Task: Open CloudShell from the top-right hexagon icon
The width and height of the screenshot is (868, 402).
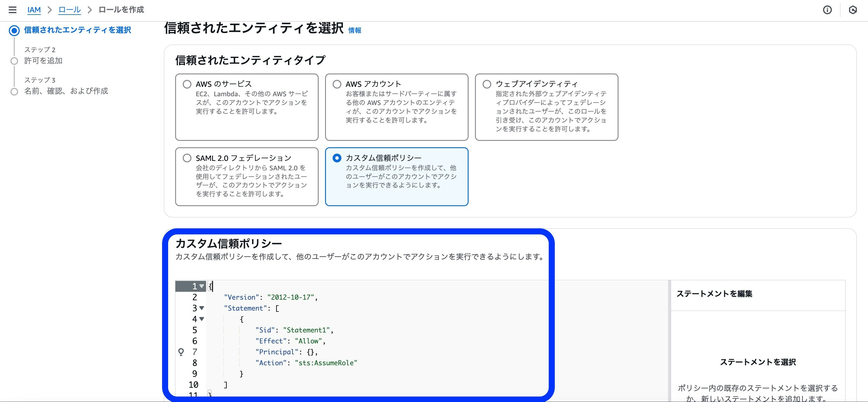Action: coord(855,10)
